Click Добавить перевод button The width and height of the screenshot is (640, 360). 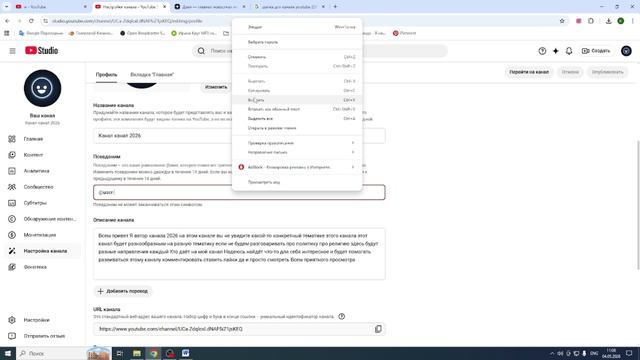pyautogui.click(x=123, y=291)
